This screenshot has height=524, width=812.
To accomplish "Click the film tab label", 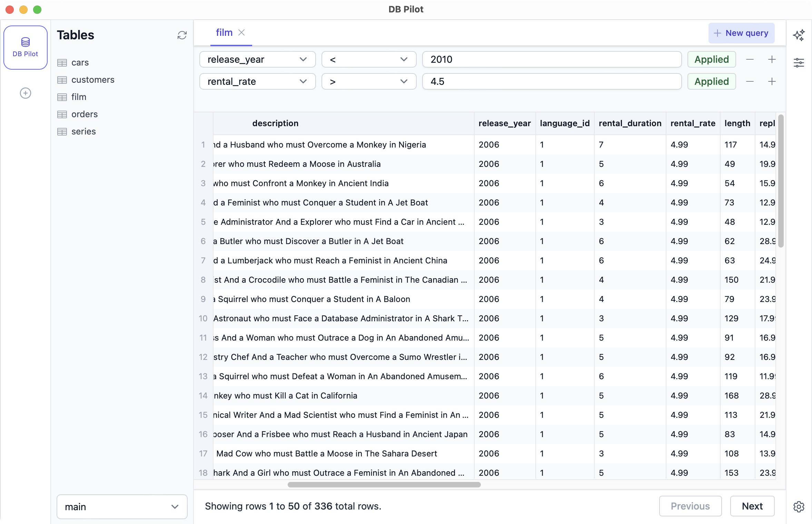I will point(224,32).
